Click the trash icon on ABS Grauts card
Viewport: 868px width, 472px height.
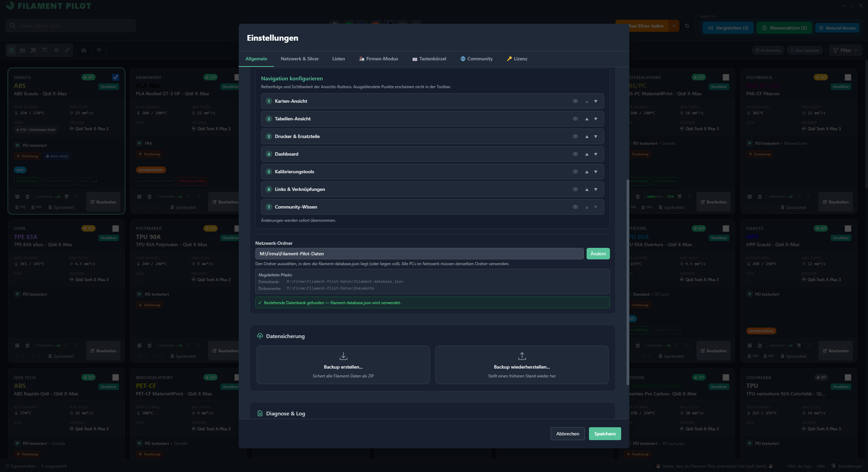(27, 197)
